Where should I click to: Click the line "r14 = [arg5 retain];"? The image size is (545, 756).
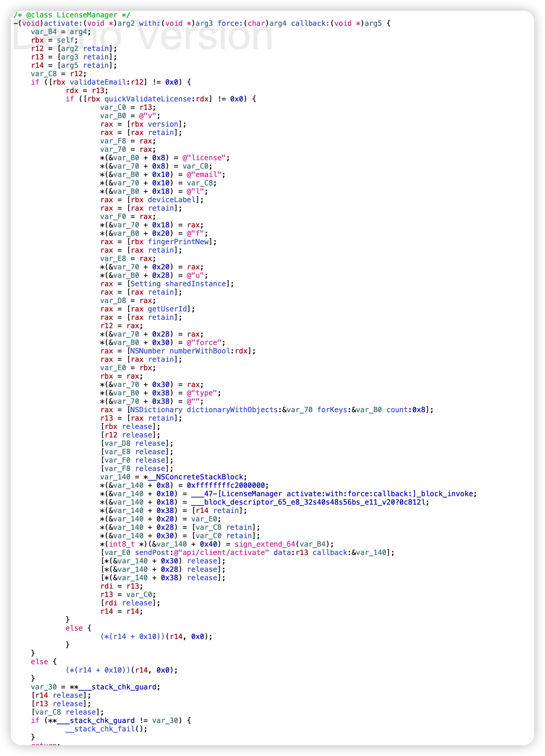point(74,65)
